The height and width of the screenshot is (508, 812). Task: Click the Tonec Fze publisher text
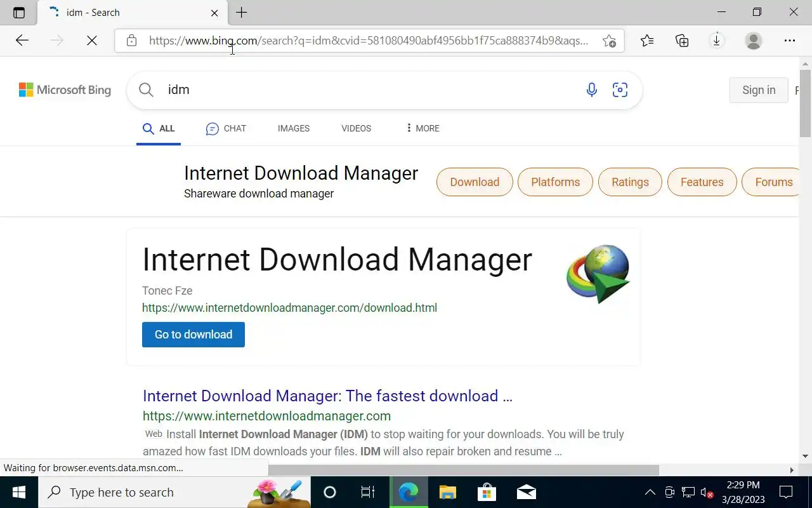[x=167, y=291]
